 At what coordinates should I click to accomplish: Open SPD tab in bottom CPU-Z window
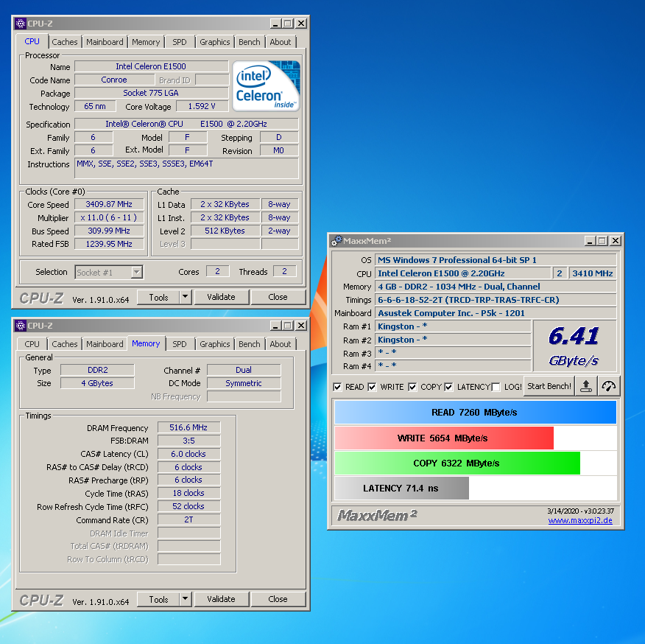(x=180, y=344)
